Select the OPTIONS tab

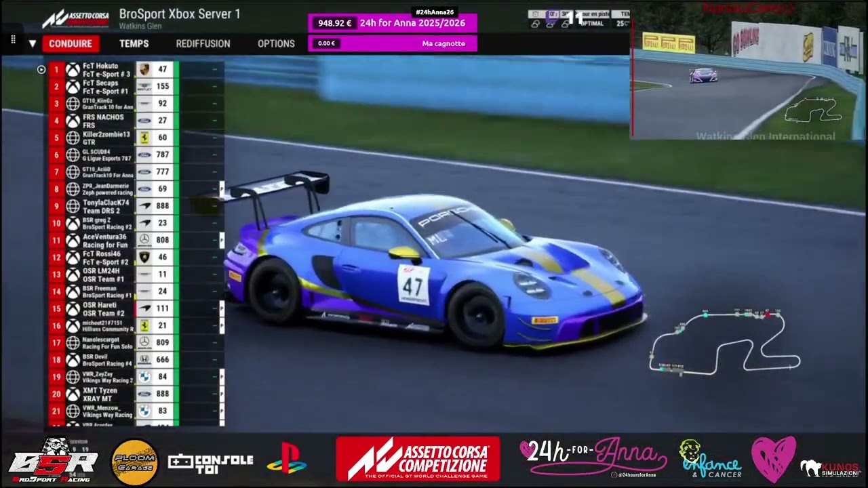point(276,43)
